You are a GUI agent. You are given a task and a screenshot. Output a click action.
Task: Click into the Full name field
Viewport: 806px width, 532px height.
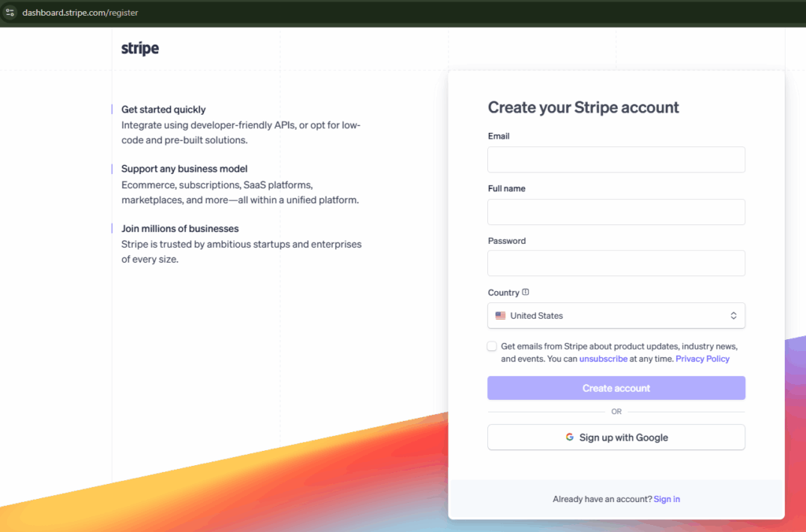click(x=616, y=212)
